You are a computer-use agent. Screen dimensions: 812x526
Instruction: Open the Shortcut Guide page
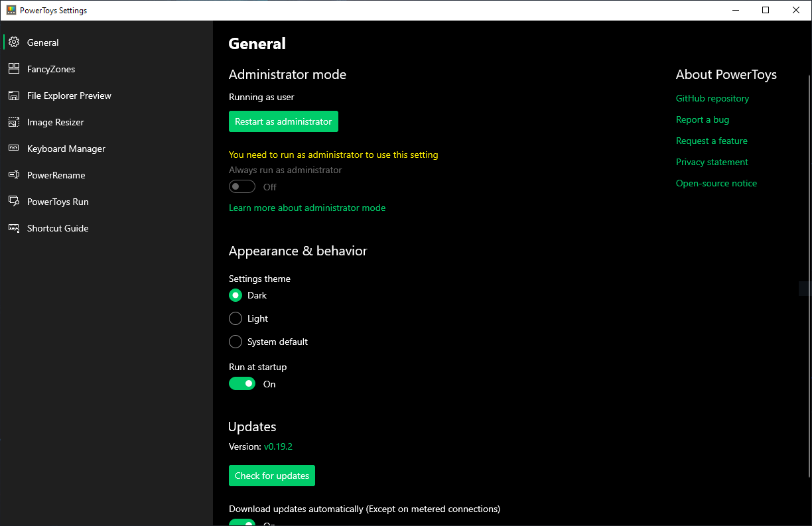106,228
